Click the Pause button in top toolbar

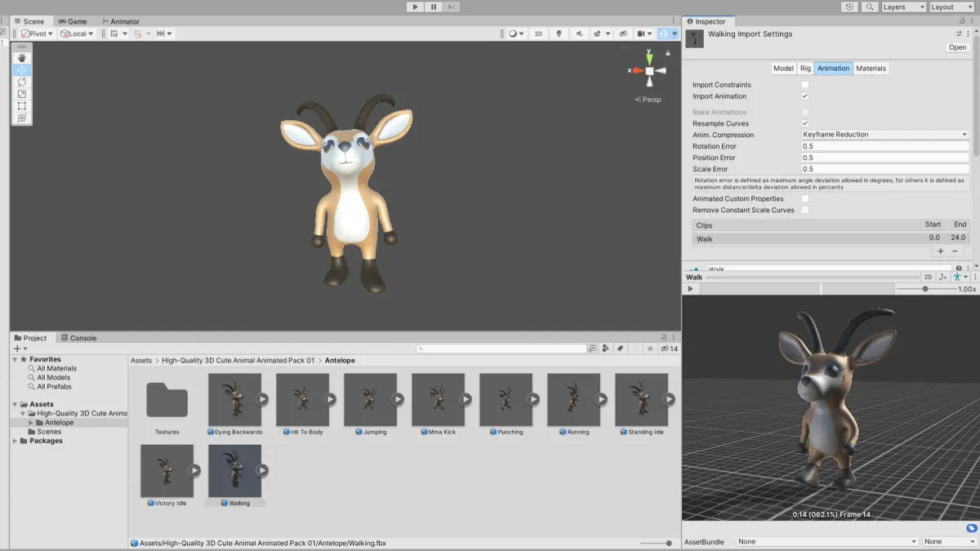click(434, 7)
